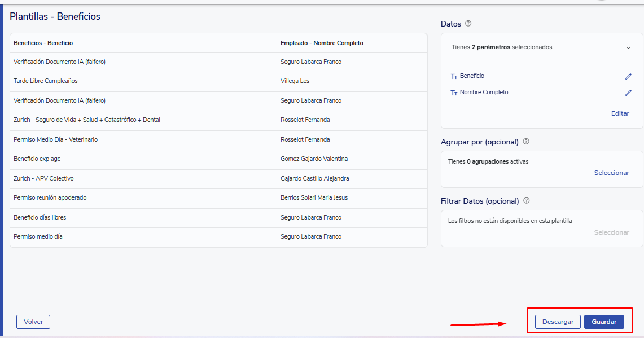Click the help icon beside Datos
The image size is (644, 338).
[x=468, y=24]
